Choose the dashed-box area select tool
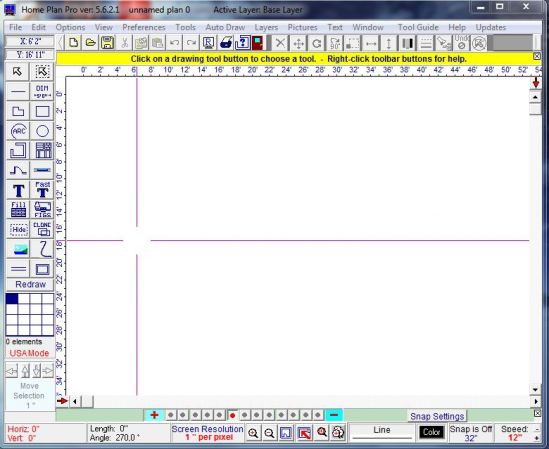Image resolution: width=549 pixels, height=449 pixels. coord(42,71)
